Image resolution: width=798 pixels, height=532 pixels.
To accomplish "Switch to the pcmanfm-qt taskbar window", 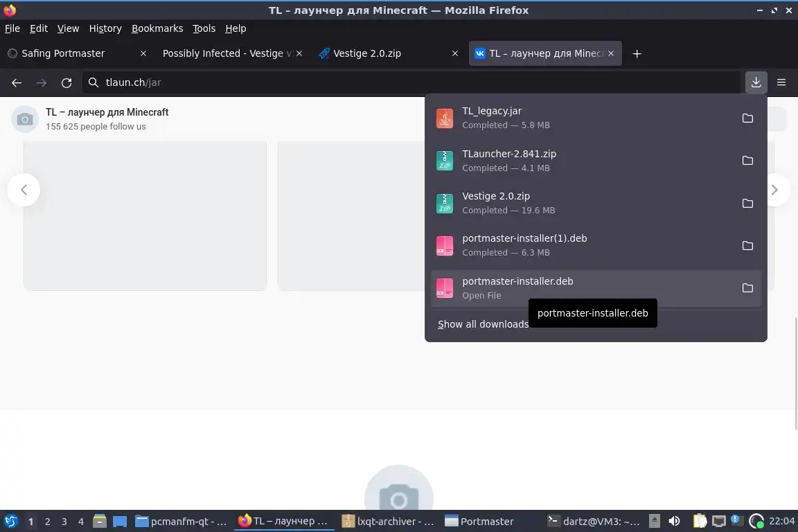I will [x=181, y=522].
